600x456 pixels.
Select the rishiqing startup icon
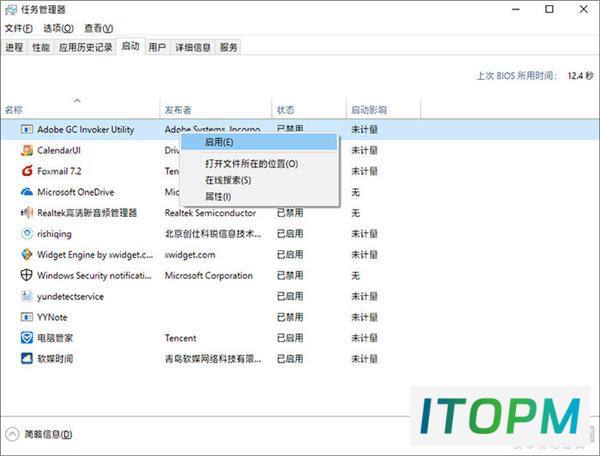pos(26,233)
